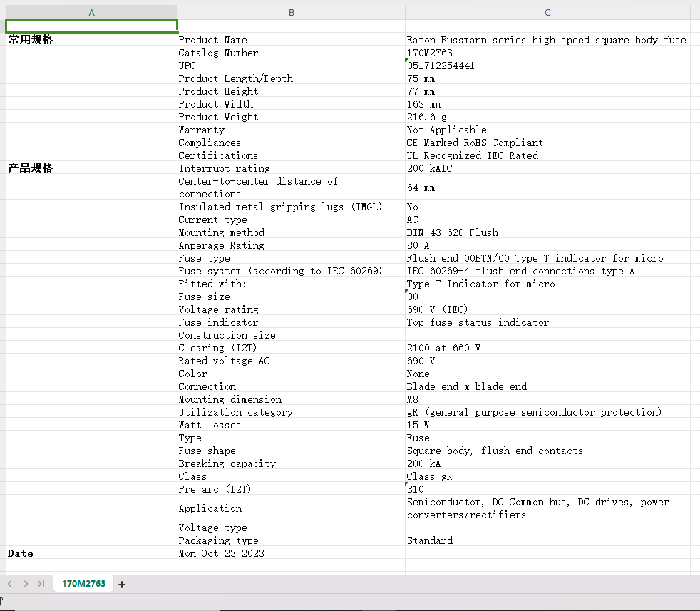
Task: Click the M8 mounting dimension value
Action: coord(547,399)
